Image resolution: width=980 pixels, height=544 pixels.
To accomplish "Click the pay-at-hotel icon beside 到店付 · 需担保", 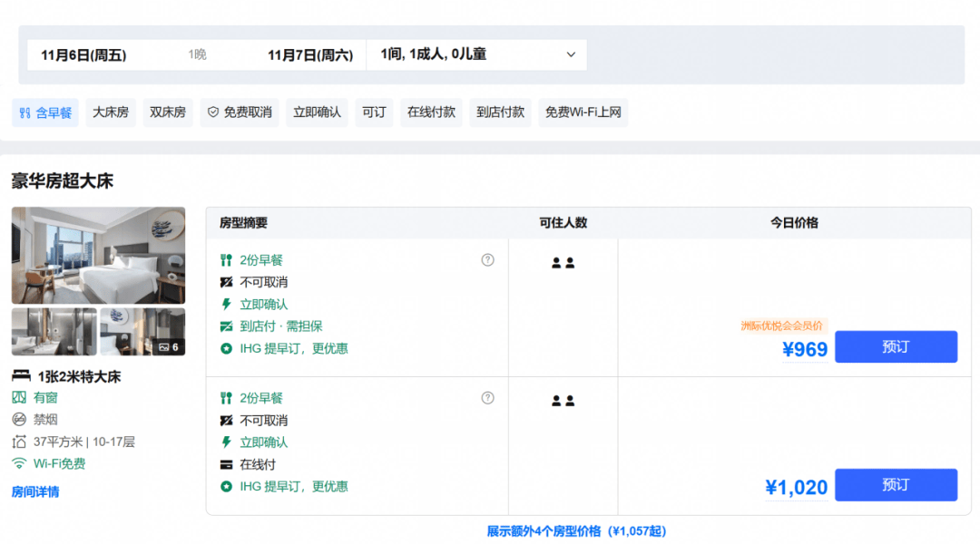I will [226, 326].
